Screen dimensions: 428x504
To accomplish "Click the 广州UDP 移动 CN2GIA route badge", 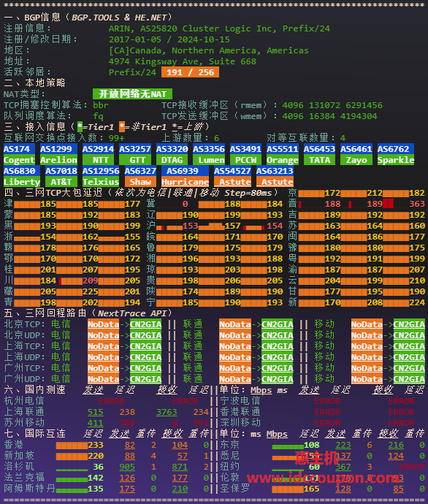I will tap(409, 379).
